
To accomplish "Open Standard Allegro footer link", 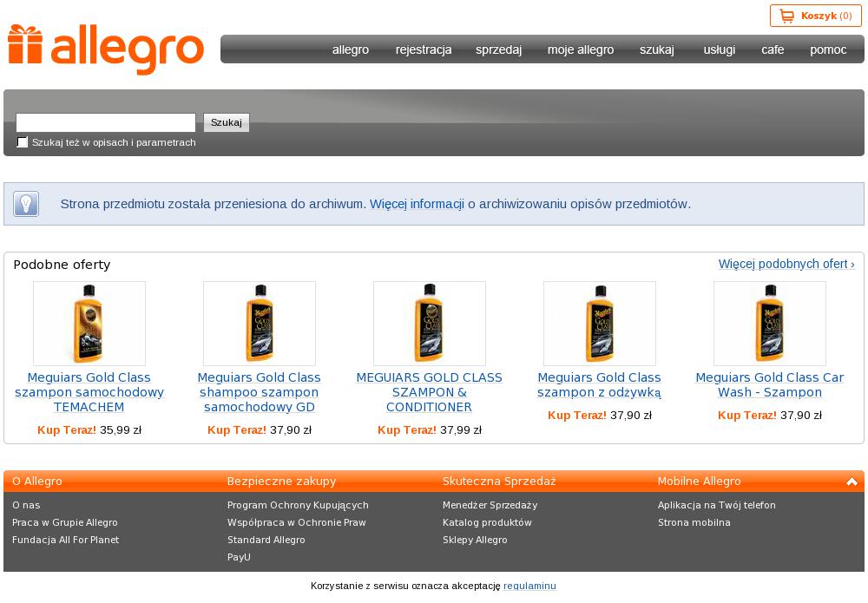I will [x=266, y=540].
